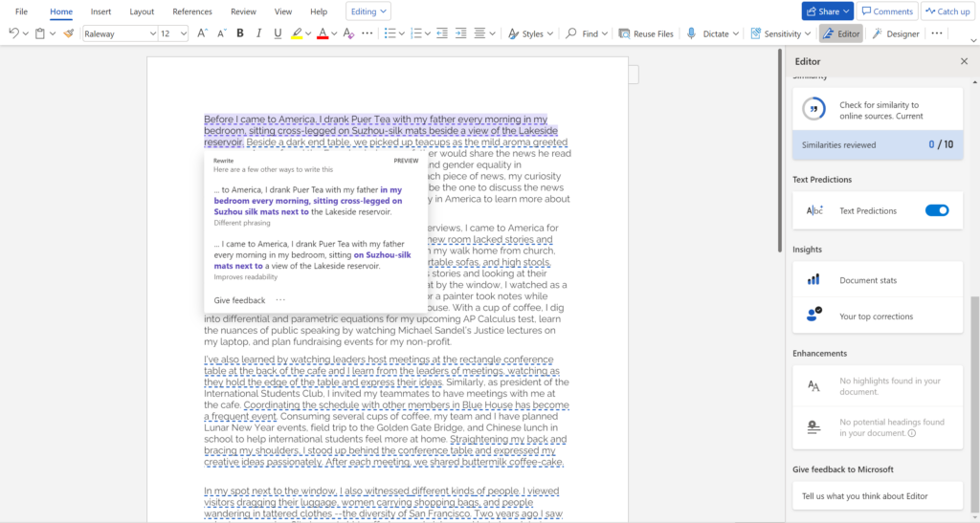Viewport: 980px width, 523px height.
Task: Click Give feedback in rewrite popup
Action: [x=239, y=300]
